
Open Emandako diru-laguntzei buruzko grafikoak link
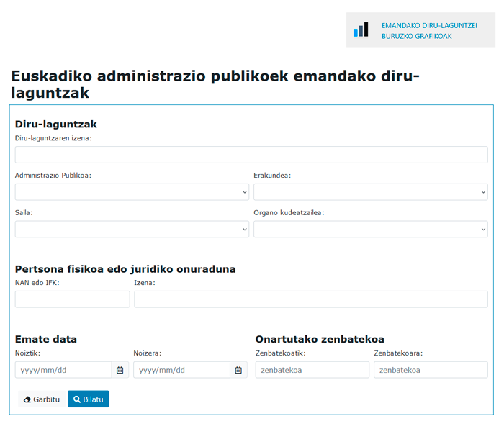(x=429, y=30)
